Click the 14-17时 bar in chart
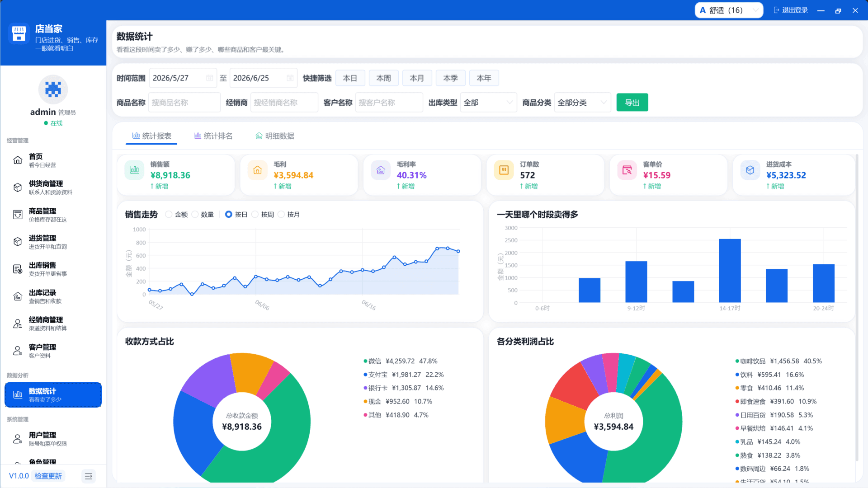This screenshot has width=868, height=488. [x=730, y=271]
